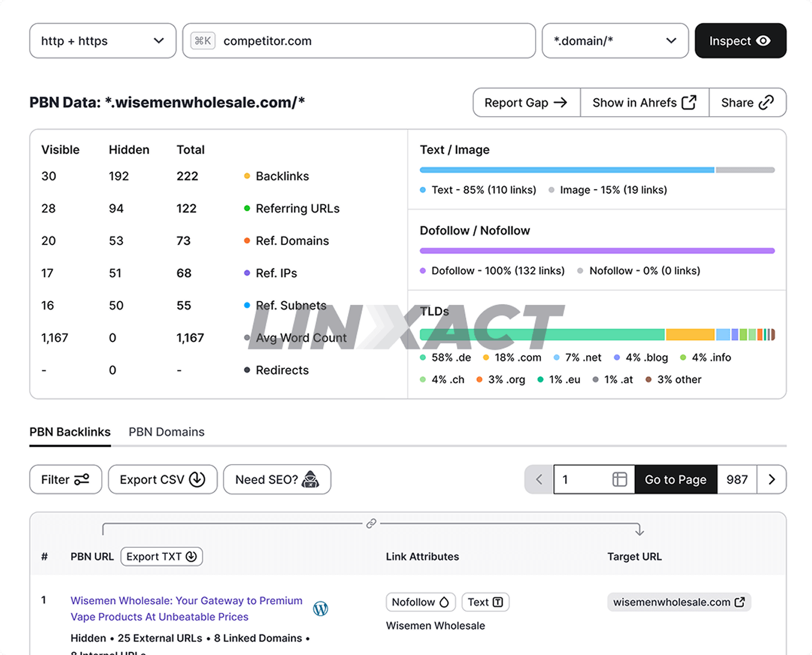
Task: Click the Share link button
Action: click(747, 102)
